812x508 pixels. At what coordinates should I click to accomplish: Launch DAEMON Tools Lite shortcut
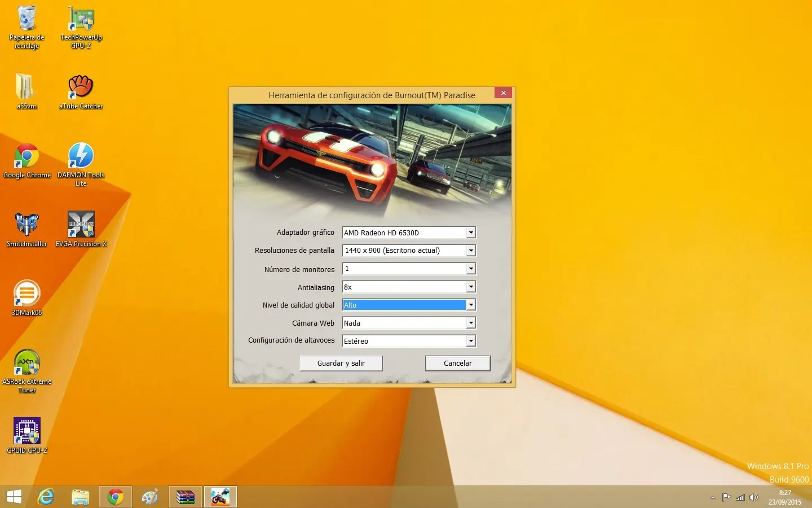[81, 164]
